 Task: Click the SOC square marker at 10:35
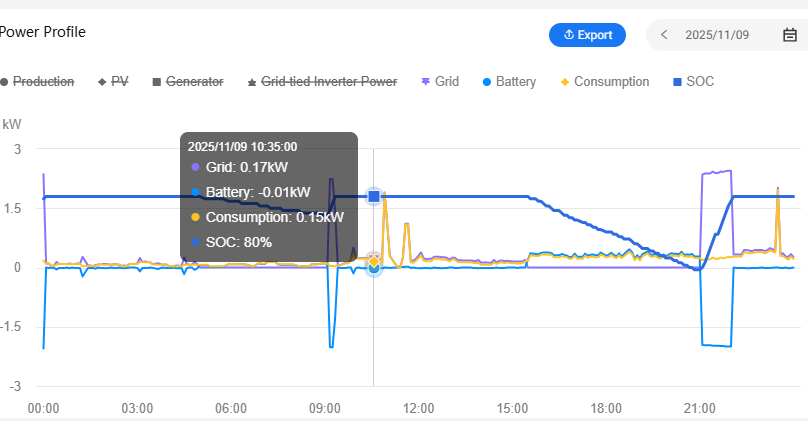click(374, 196)
